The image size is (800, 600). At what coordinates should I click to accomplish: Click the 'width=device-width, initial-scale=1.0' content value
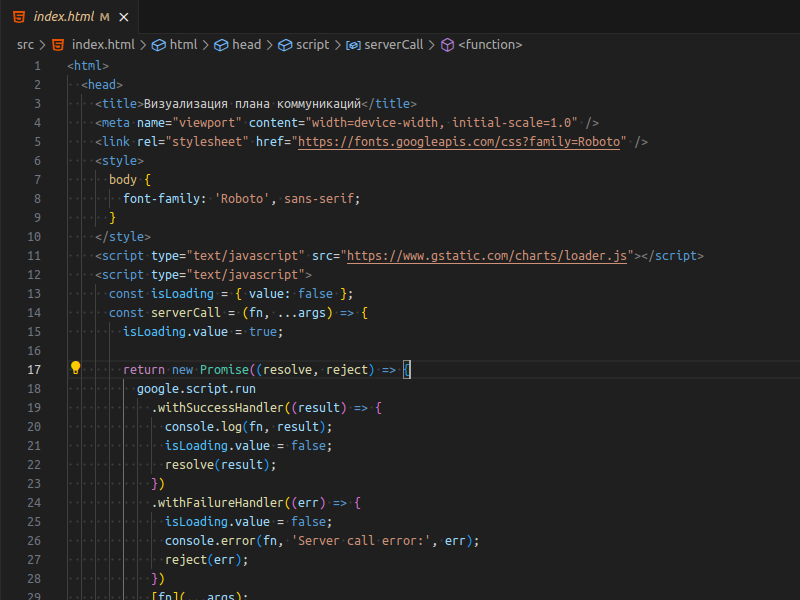coord(444,123)
